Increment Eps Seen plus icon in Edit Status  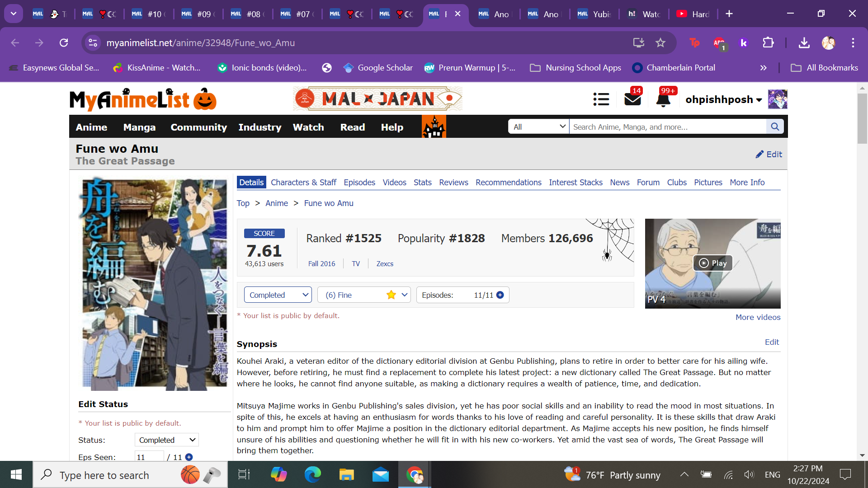point(189,457)
